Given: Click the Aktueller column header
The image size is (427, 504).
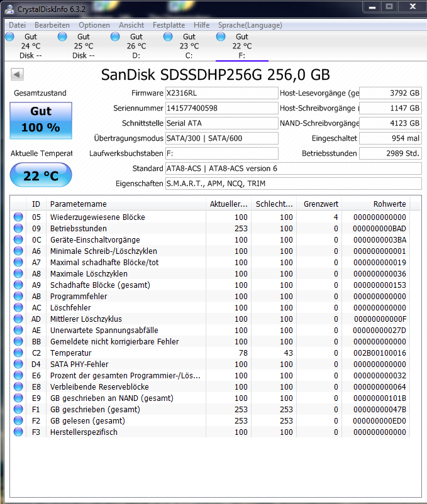Looking at the screenshot, I should (229, 204).
